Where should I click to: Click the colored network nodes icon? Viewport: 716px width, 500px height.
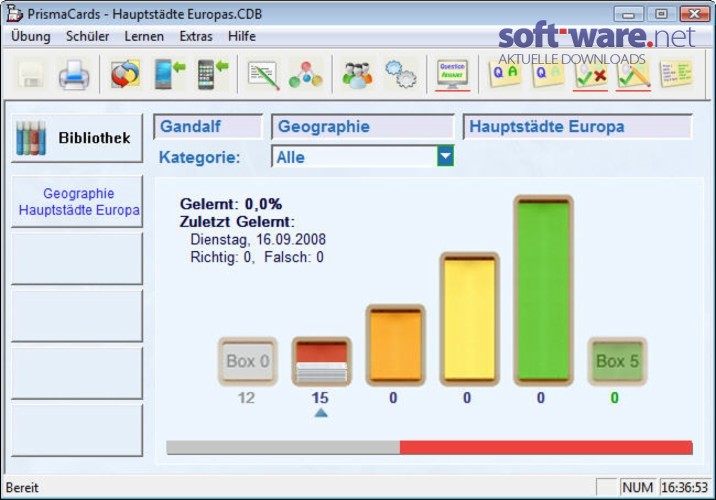[305, 75]
